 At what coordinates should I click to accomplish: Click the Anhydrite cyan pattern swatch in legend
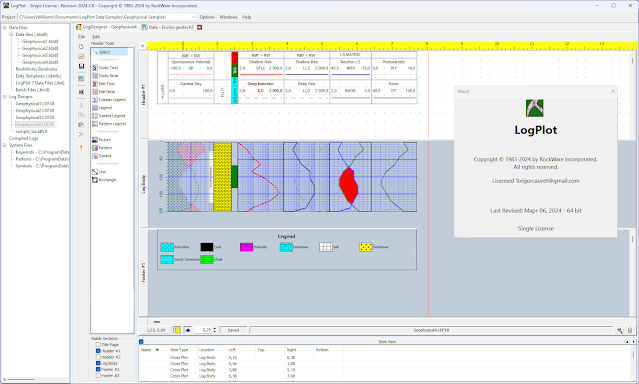167,247
